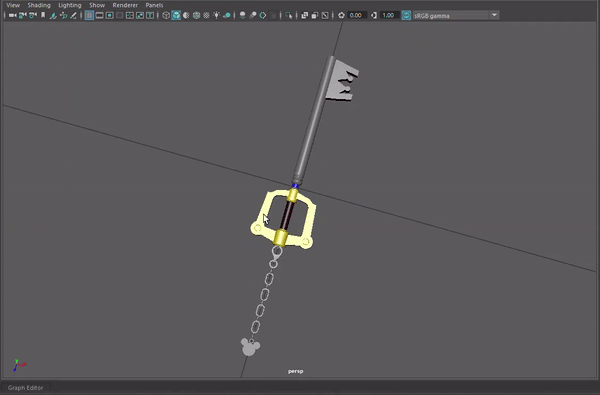Switch viewport to Wireframe display

pos(166,15)
